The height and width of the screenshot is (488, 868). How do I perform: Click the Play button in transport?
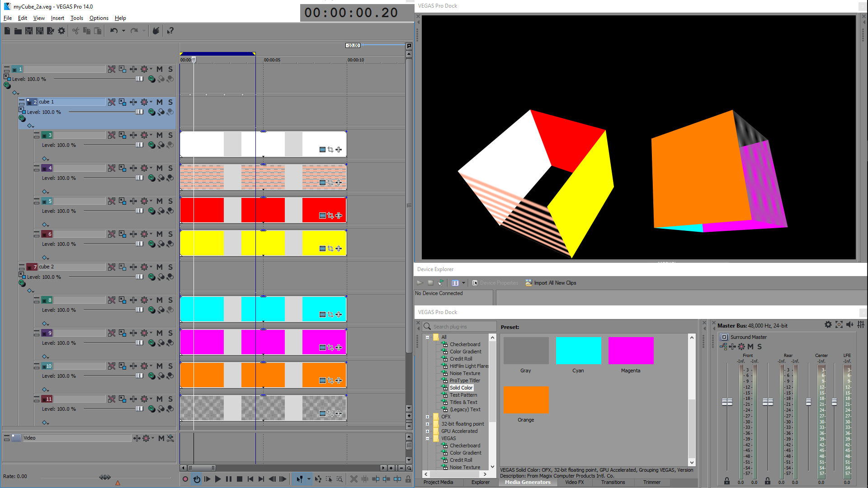tap(218, 479)
